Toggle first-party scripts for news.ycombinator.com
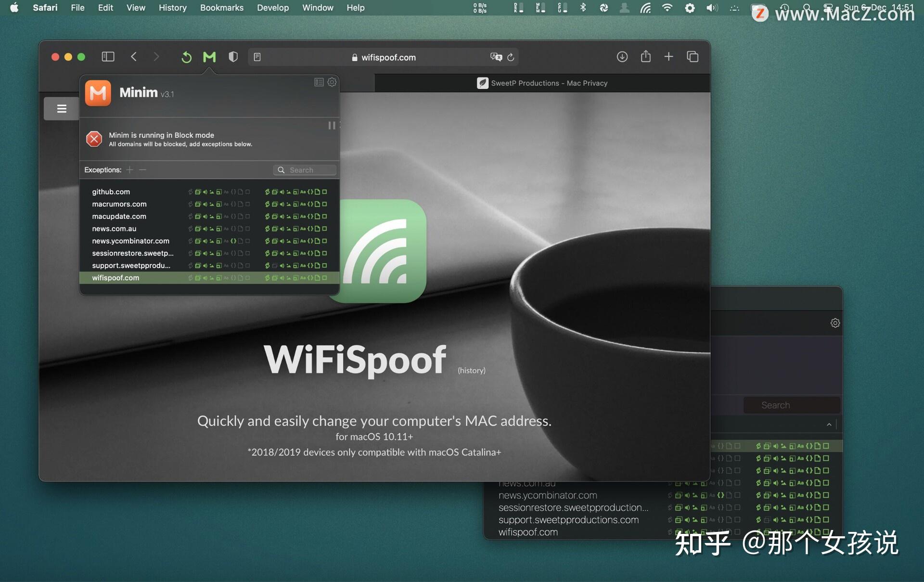 (233, 241)
